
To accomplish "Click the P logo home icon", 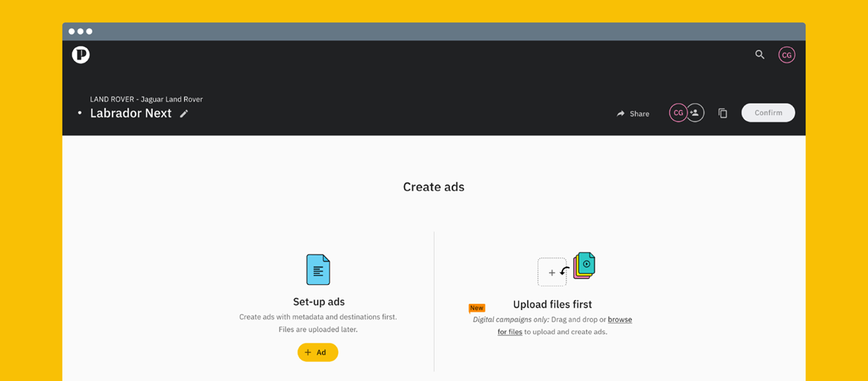I will 81,55.
